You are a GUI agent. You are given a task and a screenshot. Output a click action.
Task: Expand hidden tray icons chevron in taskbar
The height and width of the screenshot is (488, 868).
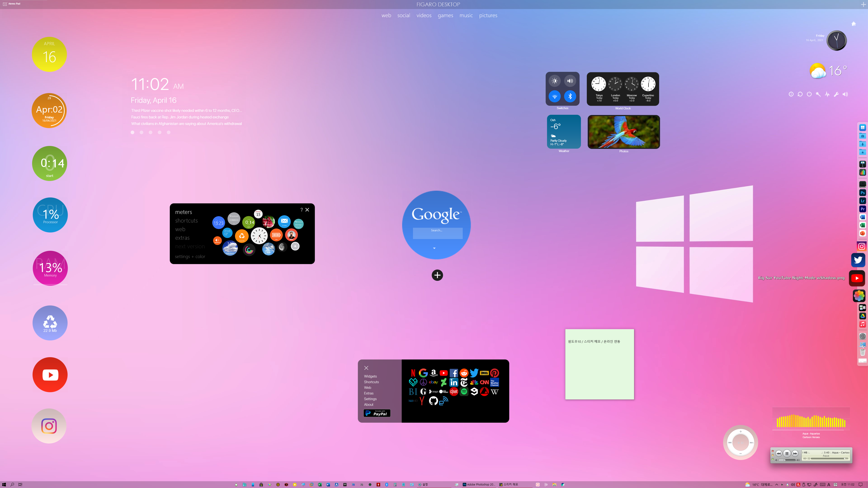777,484
